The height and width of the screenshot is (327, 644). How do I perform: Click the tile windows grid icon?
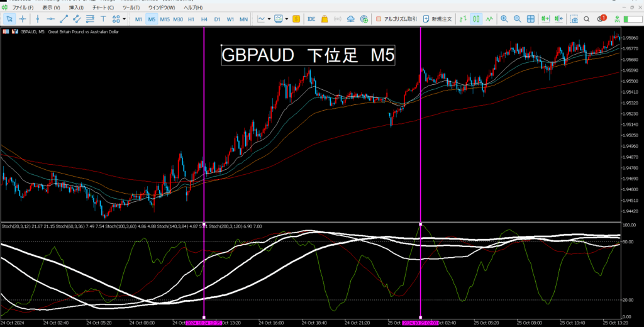click(530, 19)
